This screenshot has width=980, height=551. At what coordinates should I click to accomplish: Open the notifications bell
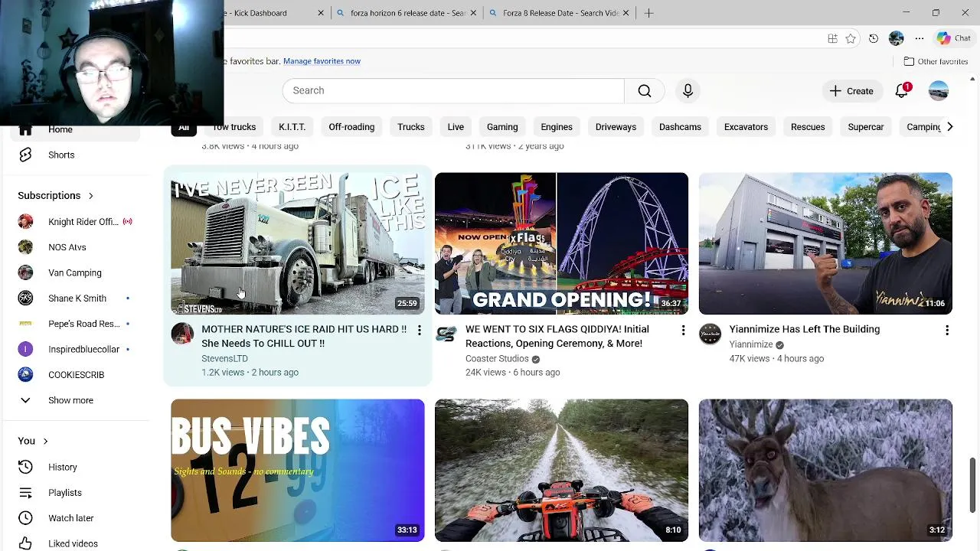click(x=902, y=90)
